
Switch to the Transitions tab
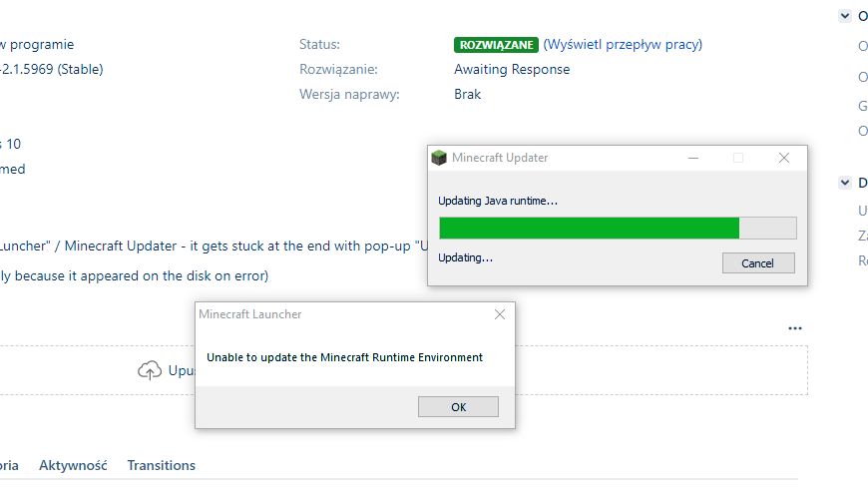161,465
